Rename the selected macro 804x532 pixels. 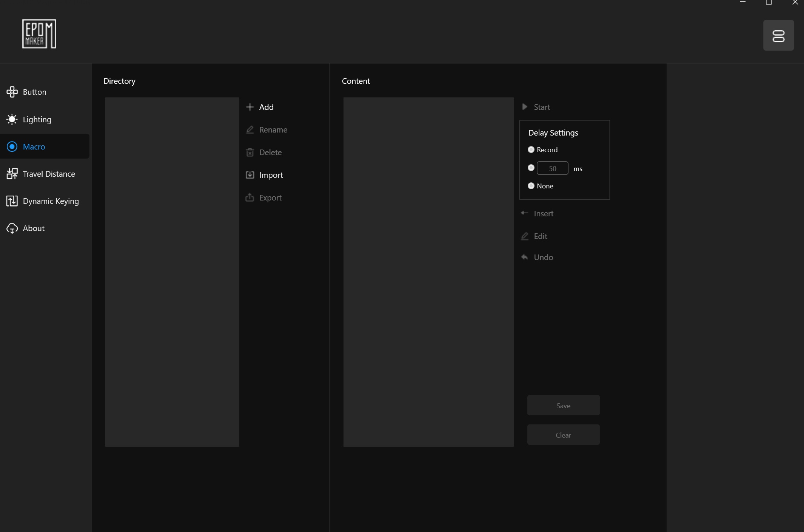(x=273, y=130)
